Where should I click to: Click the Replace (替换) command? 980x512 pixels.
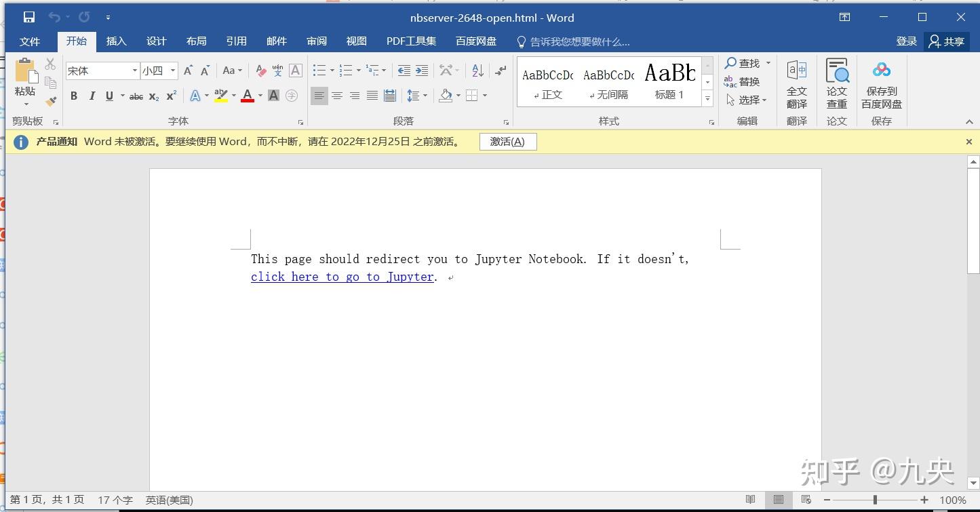(742, 81)
